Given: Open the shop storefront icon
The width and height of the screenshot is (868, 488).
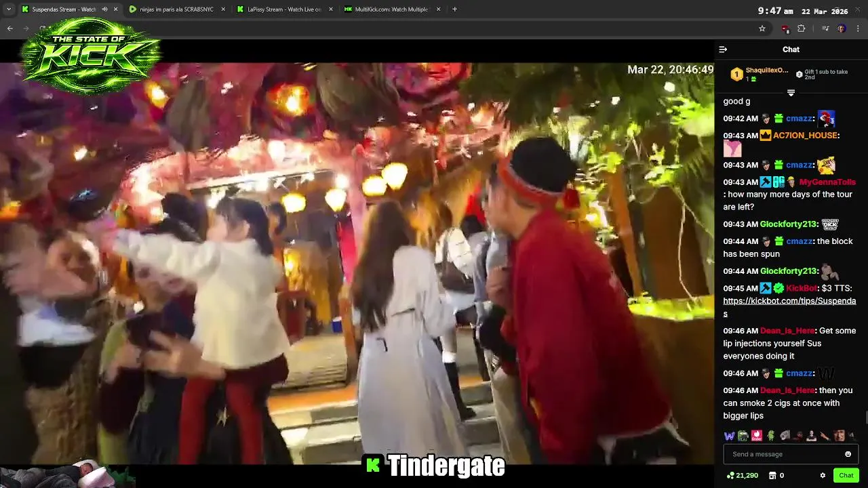Looking at the screenshot, I should pyautogui.click(x=772, y=476).
